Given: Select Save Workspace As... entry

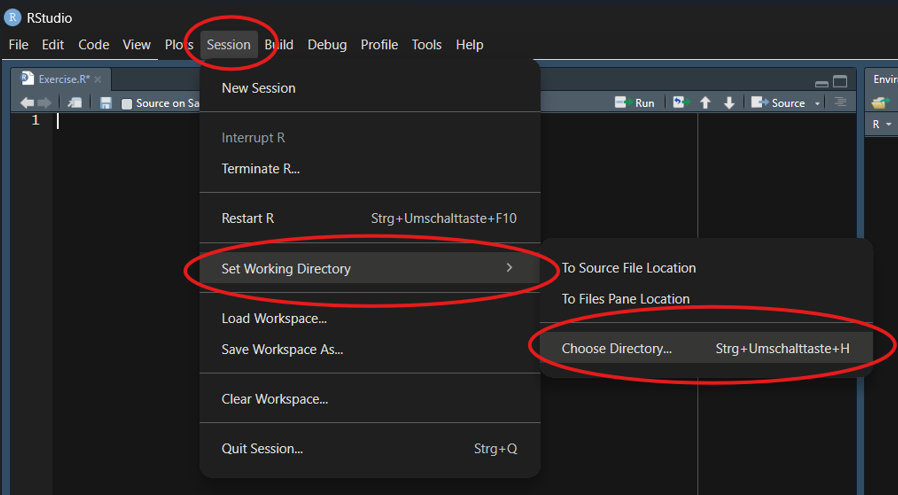Looking at the screenshot, I should 370,349.
